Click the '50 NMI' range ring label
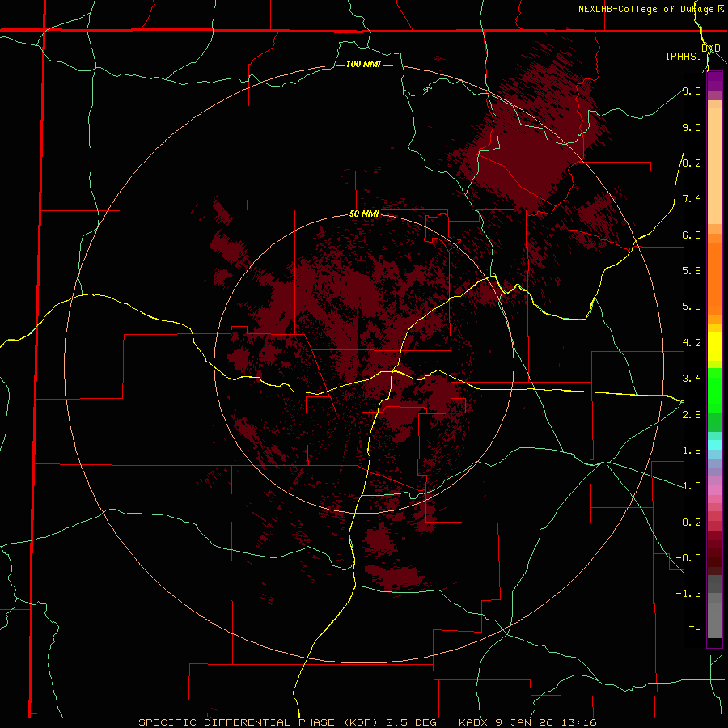 click(x=365, y=214)
